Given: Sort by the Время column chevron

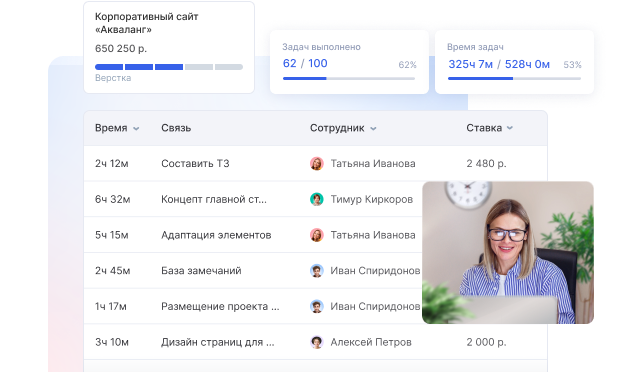Looking at the screenshot, I should 136,129.
